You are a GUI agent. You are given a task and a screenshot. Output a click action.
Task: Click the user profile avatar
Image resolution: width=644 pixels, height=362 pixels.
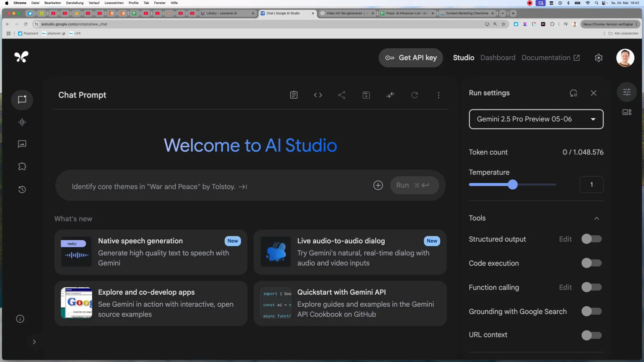[x=625, y=58]
